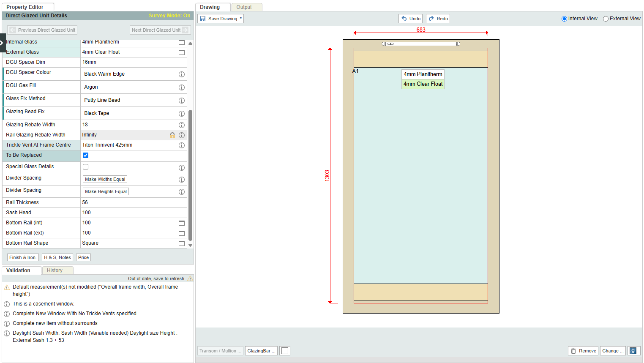Click the Make Widths Equal button
The image size is (644, 363).
[105, 179]
